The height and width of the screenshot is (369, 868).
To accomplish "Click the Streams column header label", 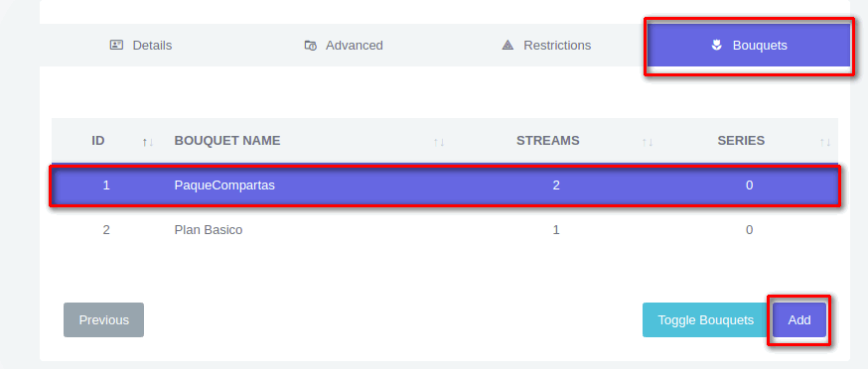I will (x=548, y=141).
